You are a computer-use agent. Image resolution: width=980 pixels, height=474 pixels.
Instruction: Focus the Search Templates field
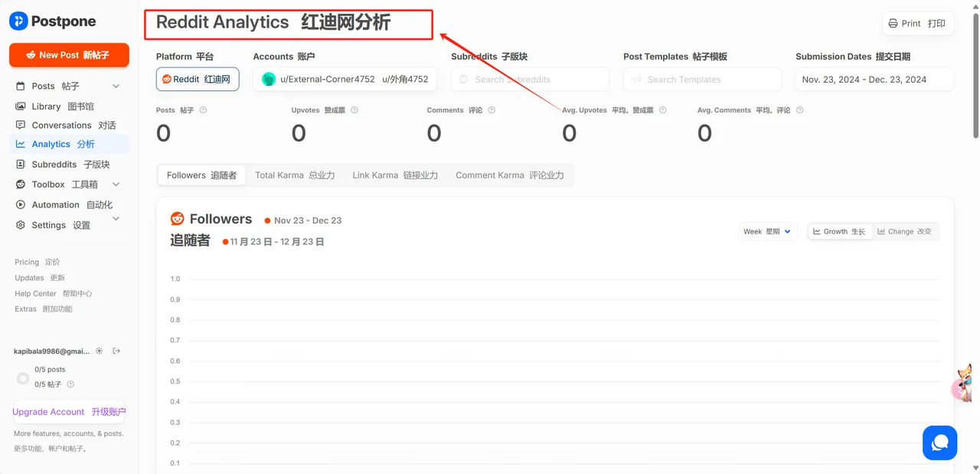coord(702,79)
